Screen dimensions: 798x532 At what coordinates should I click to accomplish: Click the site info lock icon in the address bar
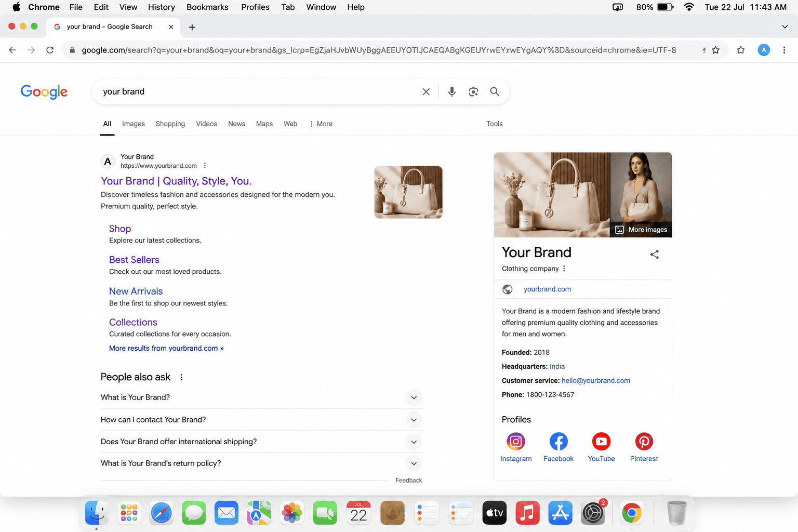[72, 50]
